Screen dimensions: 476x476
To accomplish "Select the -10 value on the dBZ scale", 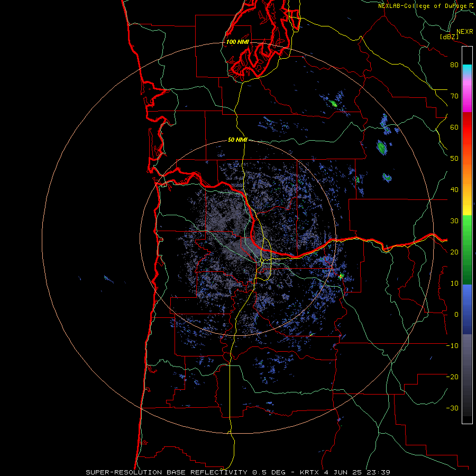I will point(452,346).
